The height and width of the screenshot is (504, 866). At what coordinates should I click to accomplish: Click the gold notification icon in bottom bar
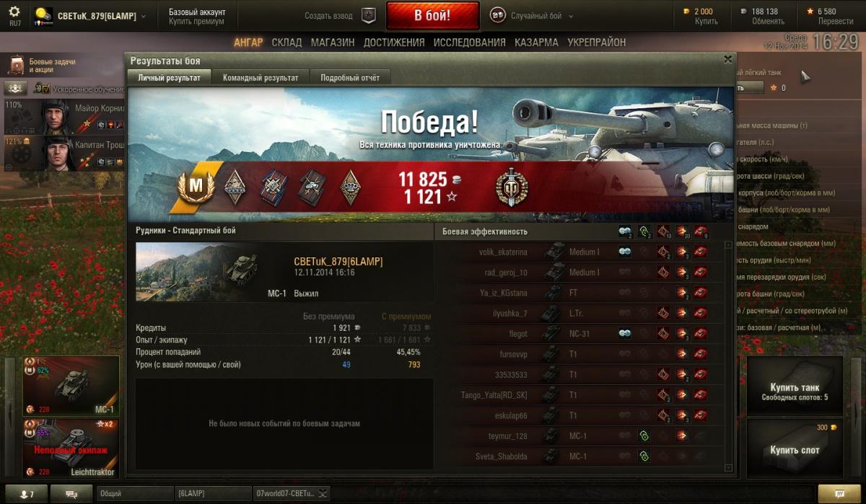[839, 494]
